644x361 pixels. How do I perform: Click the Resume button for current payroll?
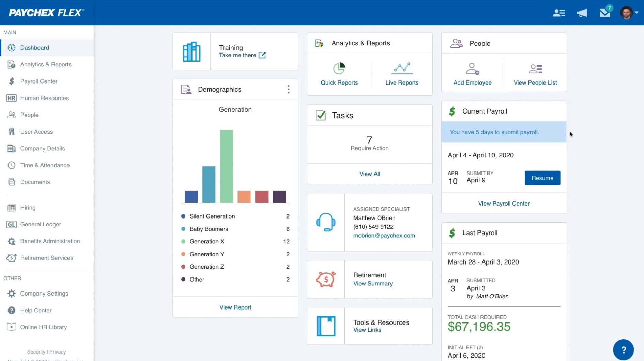[542, 178]
